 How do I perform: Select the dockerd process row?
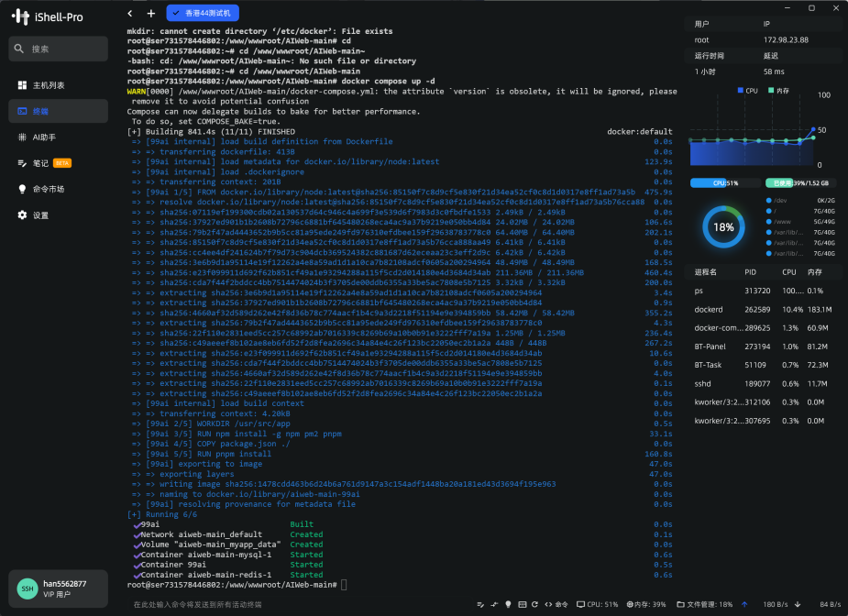tap(761, 309)
